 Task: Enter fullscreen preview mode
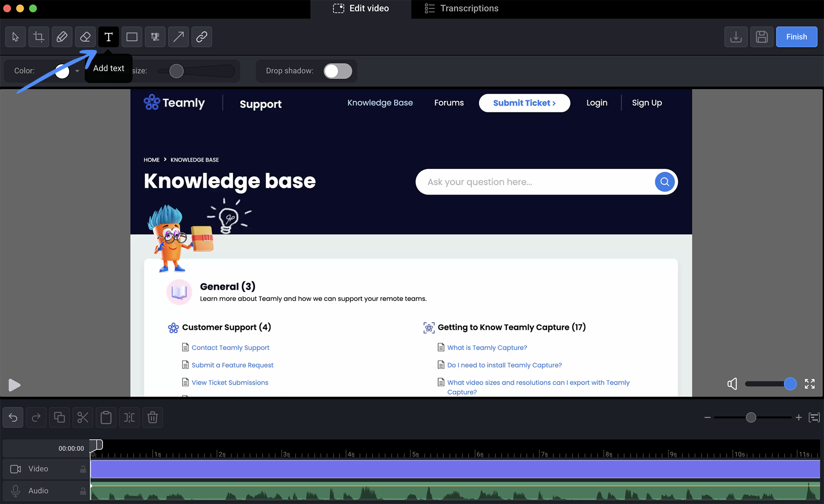810,384
